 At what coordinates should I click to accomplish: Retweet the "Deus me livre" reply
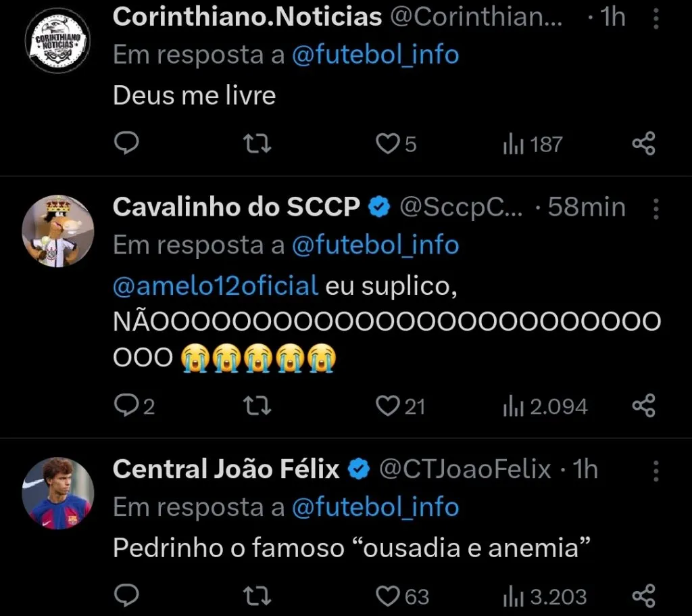click(257, 143)
